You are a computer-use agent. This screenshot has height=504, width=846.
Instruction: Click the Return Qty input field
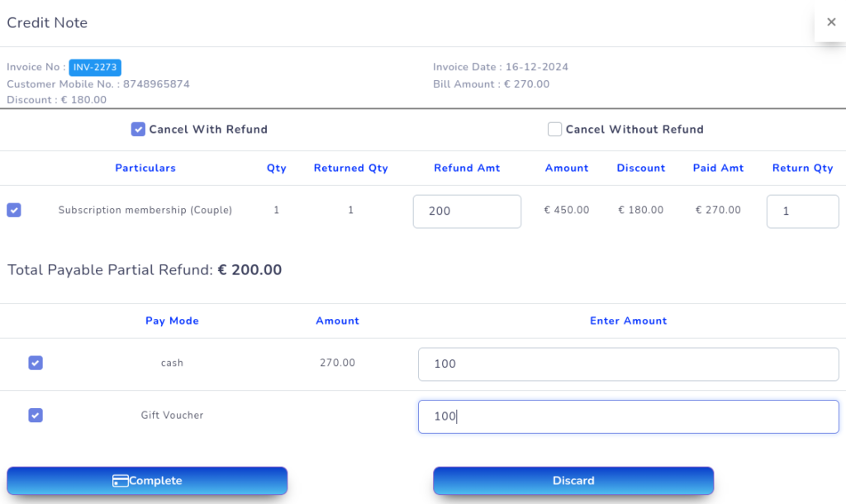[x=802, y=212]
